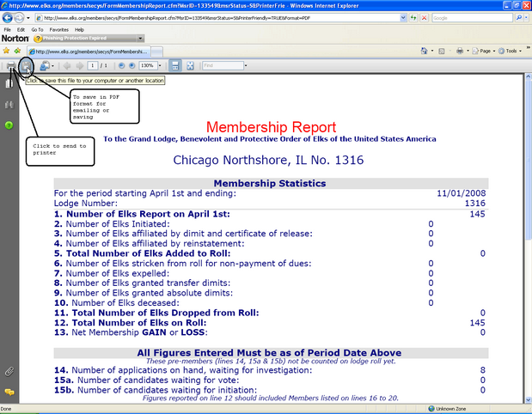532x414 pixels.
Task: Click the date value 11/01/2008
Action: 462,193
